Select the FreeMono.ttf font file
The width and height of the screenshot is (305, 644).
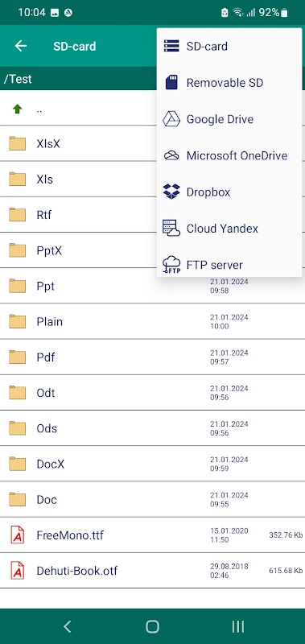pyautogui.click(x=152, y=535)
